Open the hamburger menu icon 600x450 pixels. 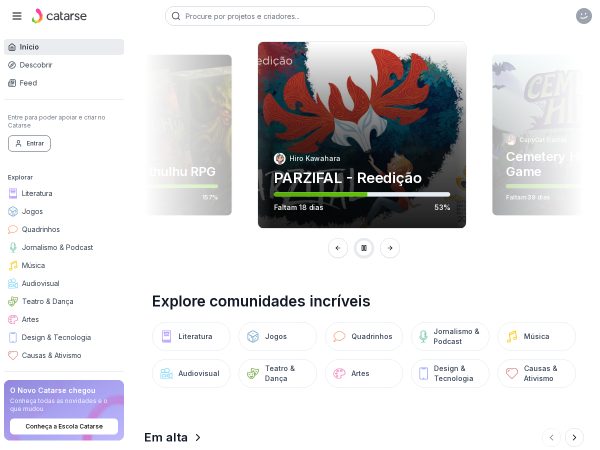17,16
